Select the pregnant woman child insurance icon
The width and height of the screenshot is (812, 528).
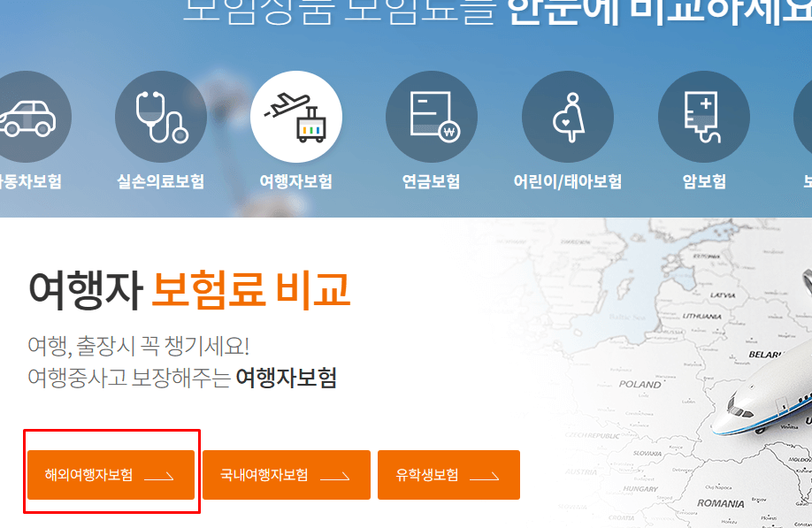[x=568, y=117]
